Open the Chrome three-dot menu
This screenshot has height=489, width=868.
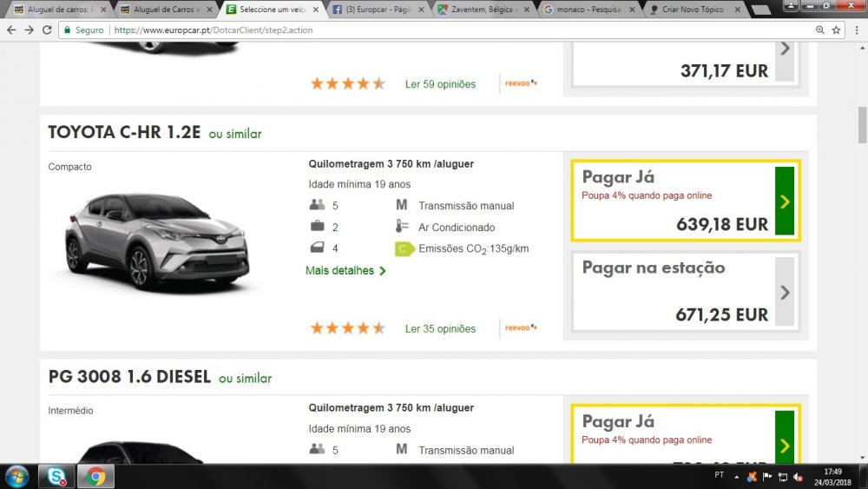[857, 30]
